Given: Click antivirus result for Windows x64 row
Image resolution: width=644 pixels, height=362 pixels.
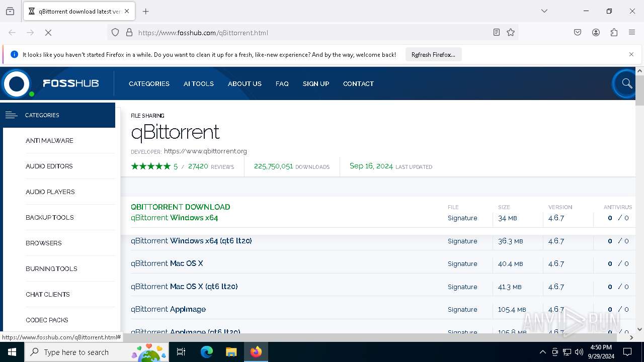Looking at the screenshot, I should pos(618,218).
